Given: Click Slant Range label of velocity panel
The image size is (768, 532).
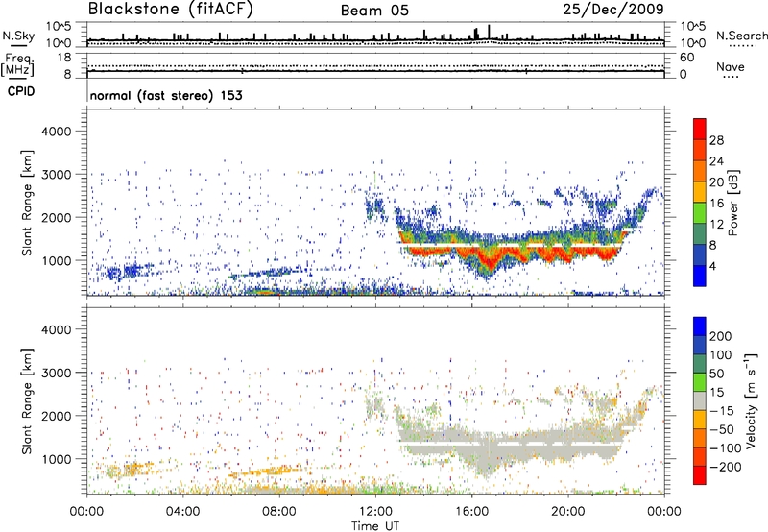Looking at the screenshot, I should tap(27, 401).
